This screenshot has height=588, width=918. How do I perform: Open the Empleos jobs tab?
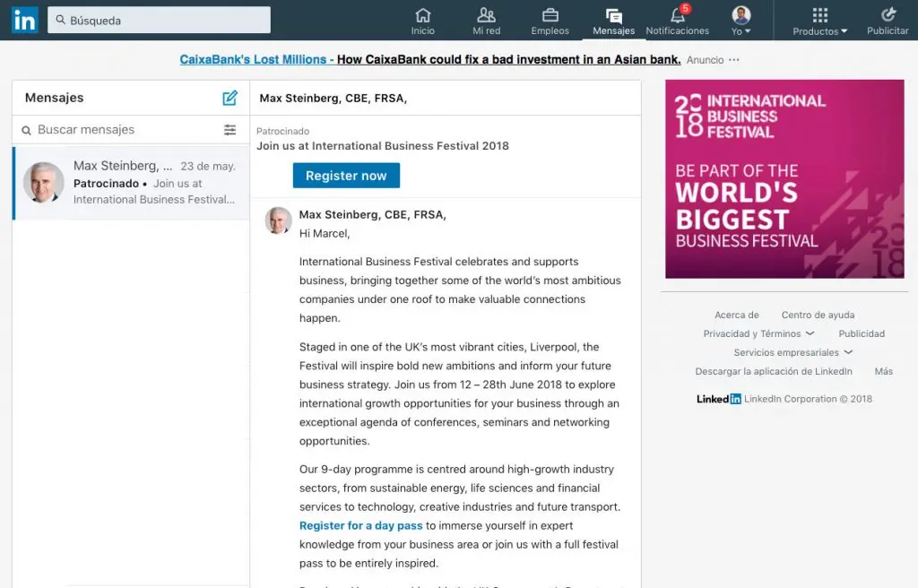[550, 22]
